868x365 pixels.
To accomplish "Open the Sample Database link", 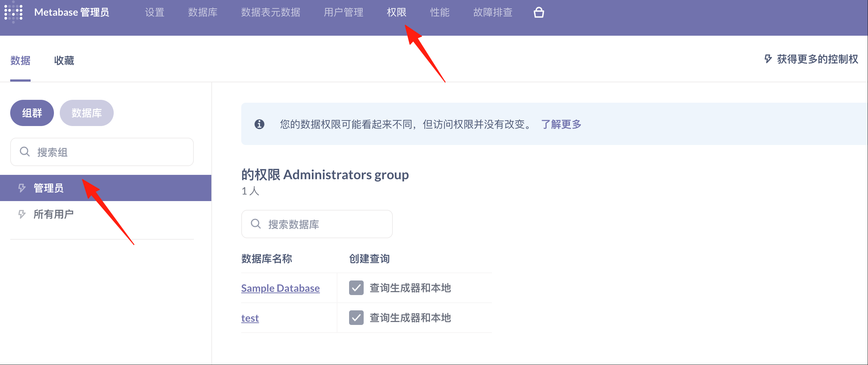I will point(280,288).
